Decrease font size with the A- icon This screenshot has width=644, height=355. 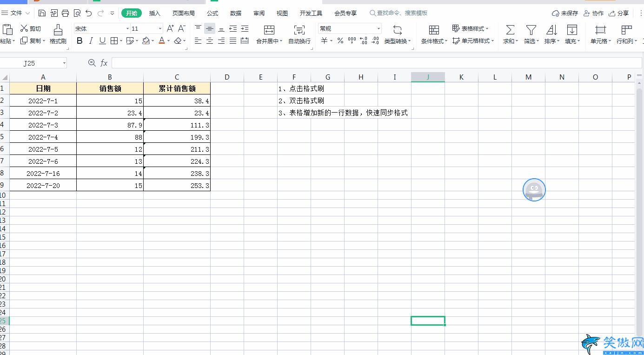click(182, 29)
